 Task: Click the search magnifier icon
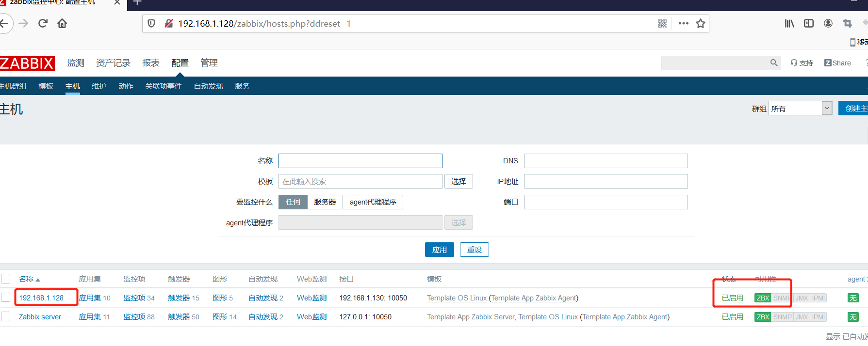point(774,63)
